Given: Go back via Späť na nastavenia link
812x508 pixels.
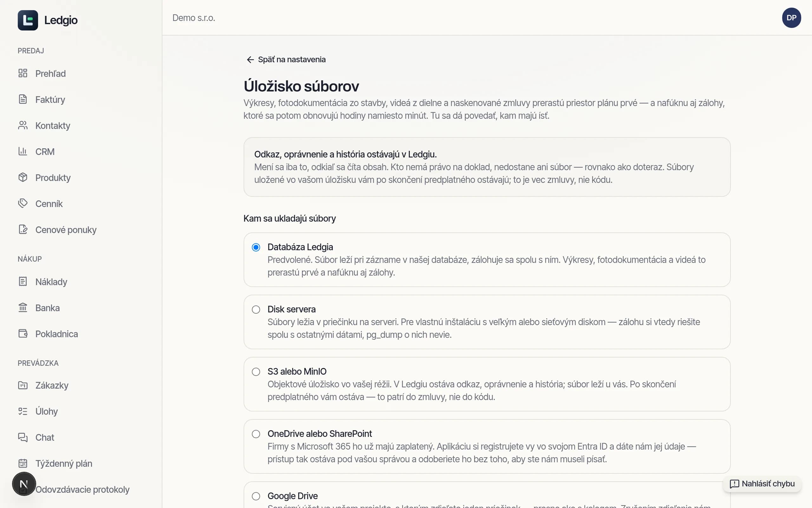Looking at the screenshot, I should pyautogui.click(x=286, y=59).
